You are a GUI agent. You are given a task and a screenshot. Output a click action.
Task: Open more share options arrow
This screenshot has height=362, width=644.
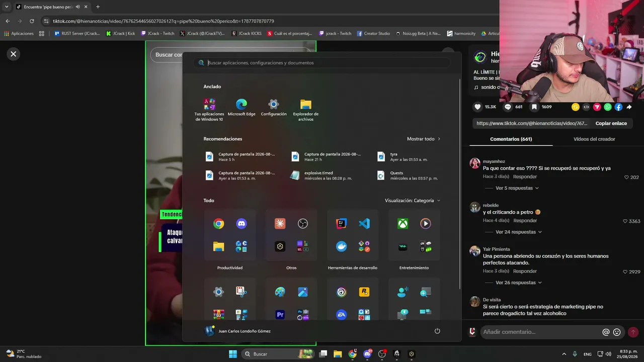629,107
